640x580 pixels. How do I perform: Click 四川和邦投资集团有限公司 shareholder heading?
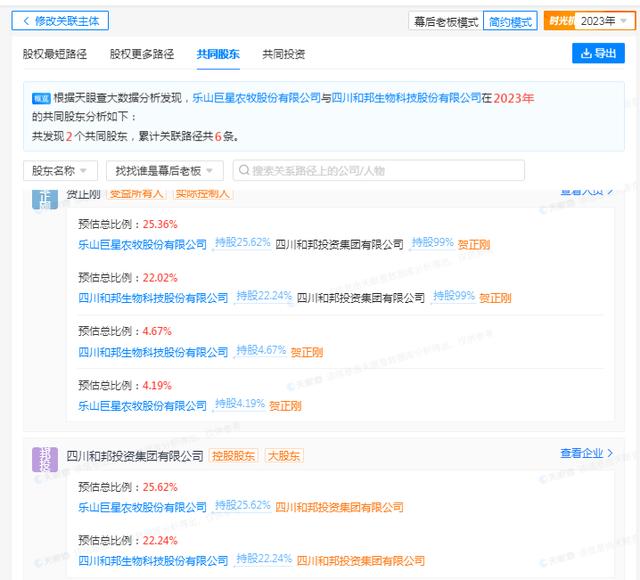pos(135,456)
